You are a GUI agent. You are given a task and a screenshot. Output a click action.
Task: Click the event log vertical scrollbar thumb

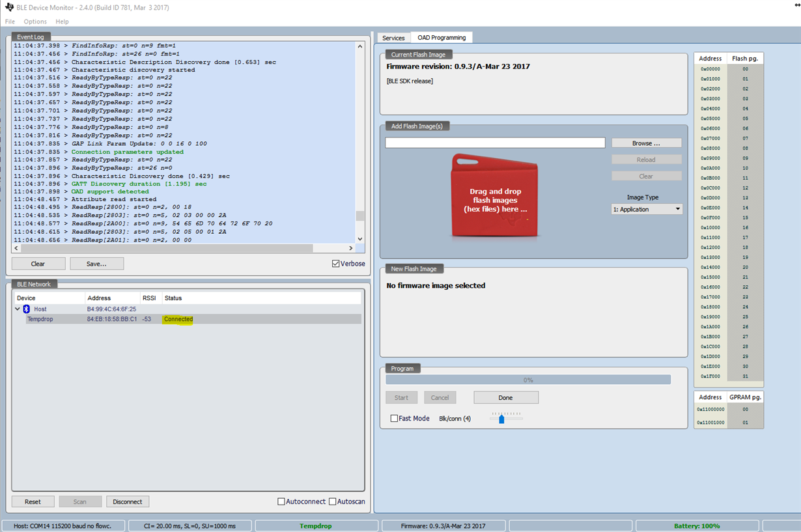359,216
